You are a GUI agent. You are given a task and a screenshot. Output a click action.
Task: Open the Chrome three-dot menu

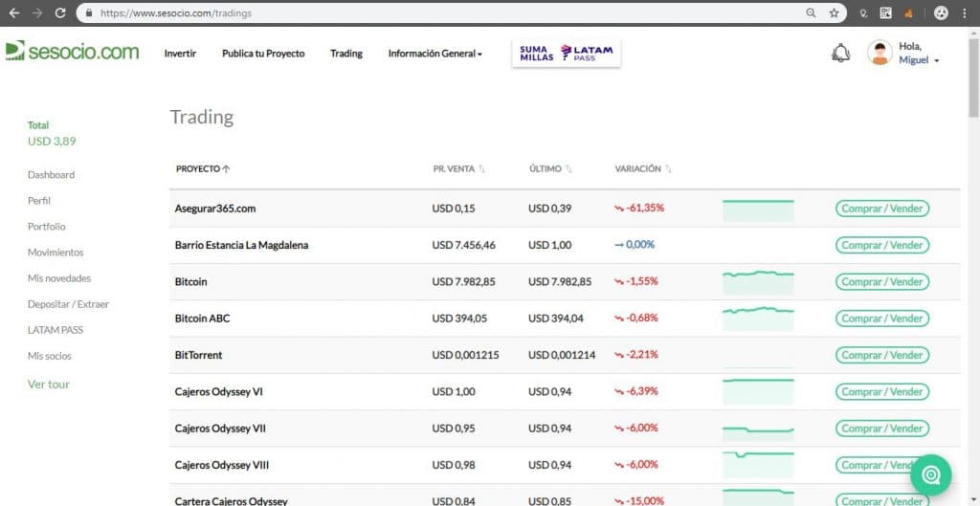(x=965, y=12)
